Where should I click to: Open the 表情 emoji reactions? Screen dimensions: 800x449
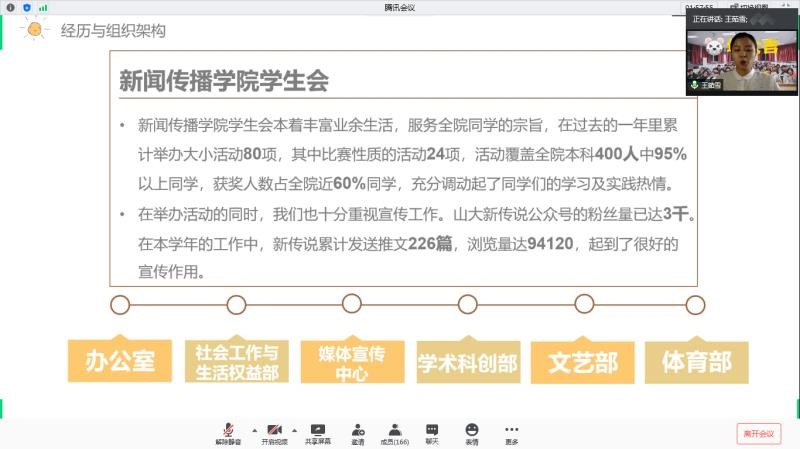(x=472, y=432)
